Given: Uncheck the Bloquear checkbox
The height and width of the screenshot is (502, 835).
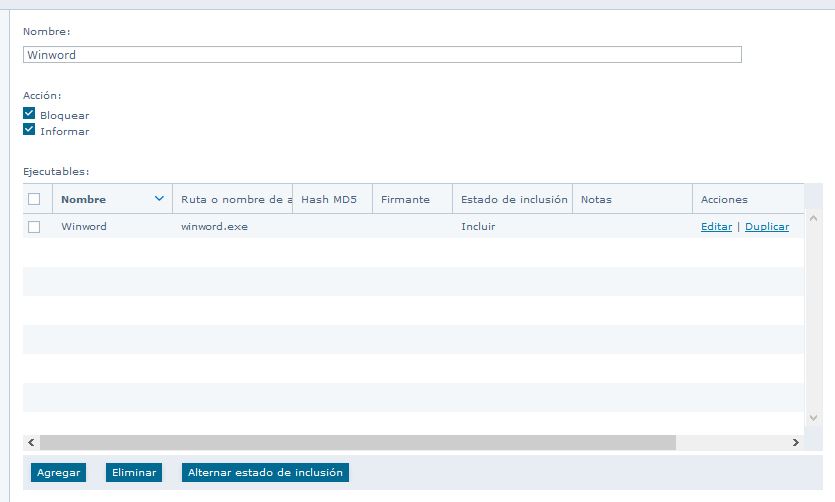Looking at the screenshot, I should click(29, 113).
